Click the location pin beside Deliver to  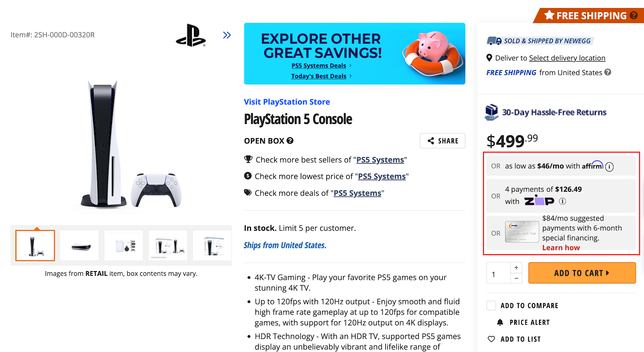tap(489, 58)
